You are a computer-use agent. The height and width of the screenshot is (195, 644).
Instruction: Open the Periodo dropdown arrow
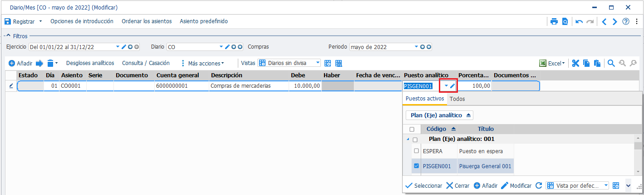(416, 46)
